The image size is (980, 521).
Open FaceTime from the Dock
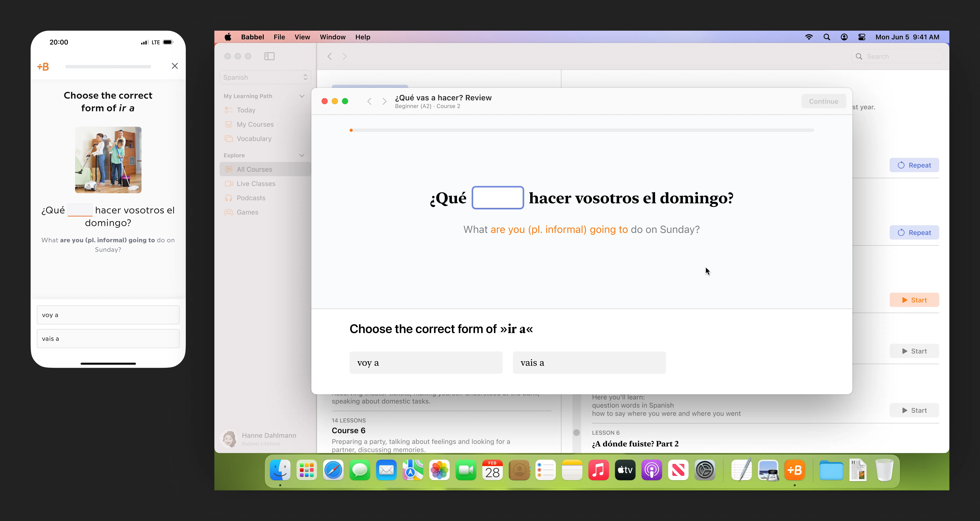coord(466,470)
